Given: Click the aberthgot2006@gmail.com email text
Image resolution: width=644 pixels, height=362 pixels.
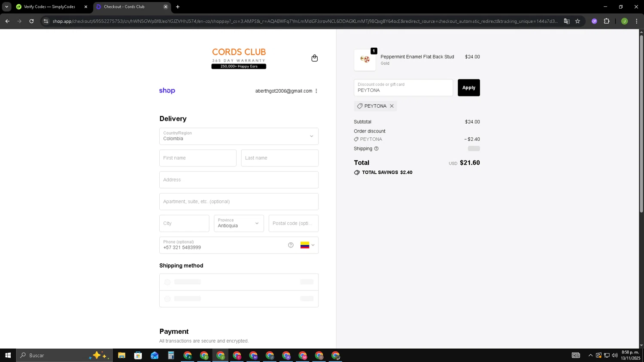Looking at the screenshot, I should pyautogui.click(x=284, y=91).
